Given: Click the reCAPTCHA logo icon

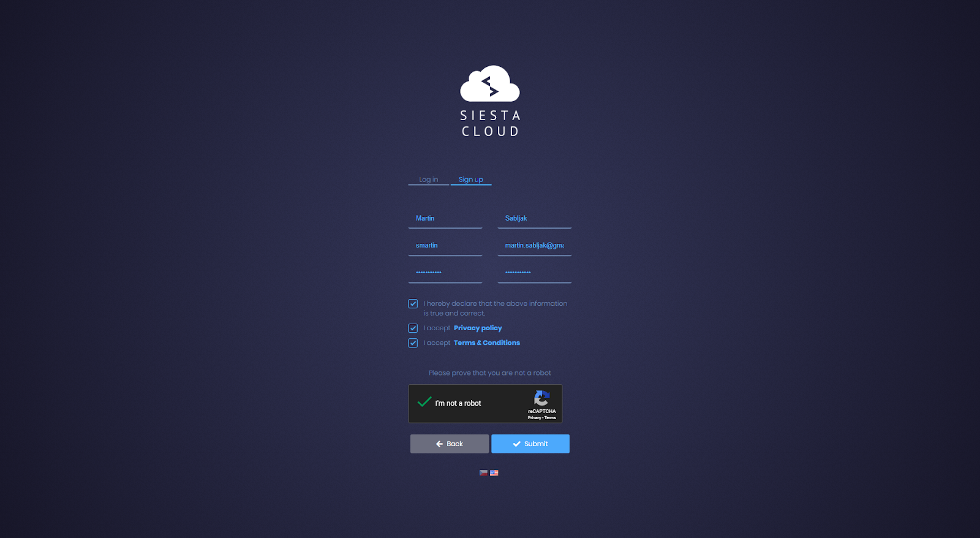Looking at the screenshot, I should (542, 398).
